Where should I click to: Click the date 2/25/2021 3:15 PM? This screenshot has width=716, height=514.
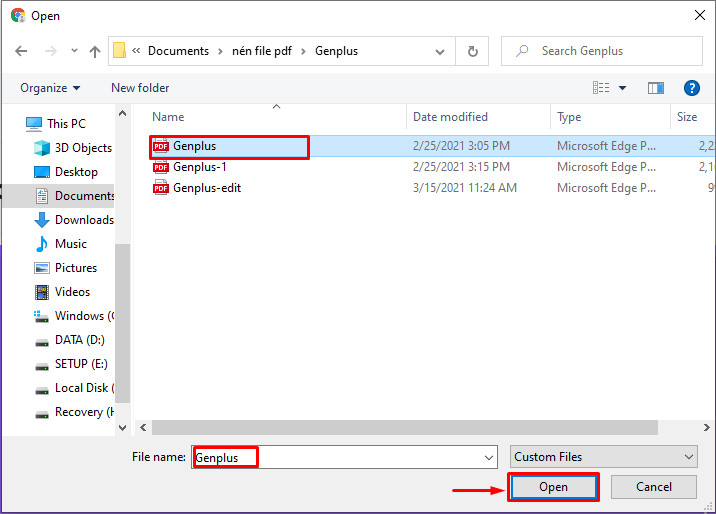click(461, 167)
